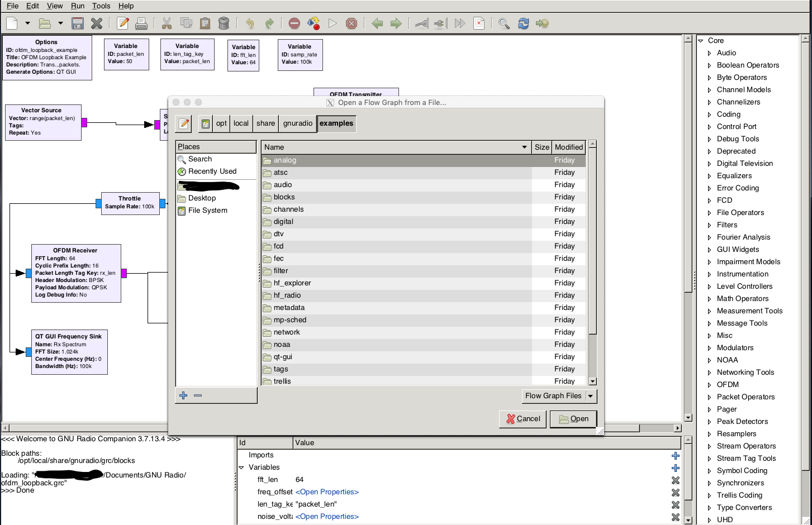This screenshot has height=525, width=812.
Task: Select the 'opt' path bar button
Action: pos(222,123)
